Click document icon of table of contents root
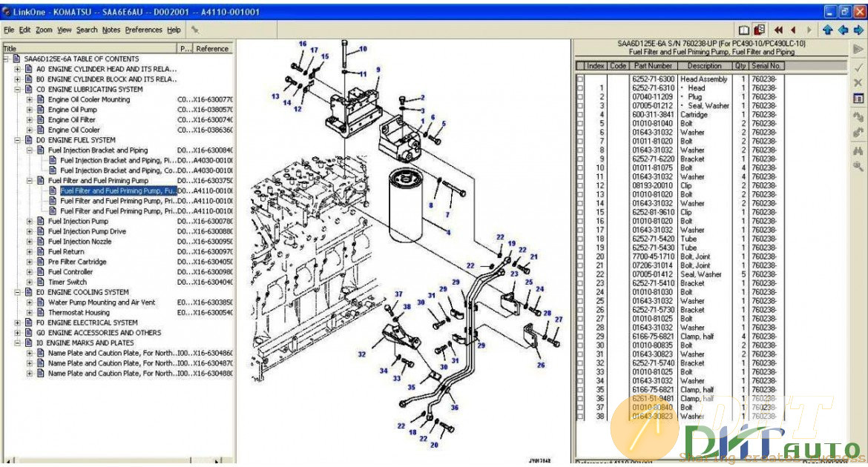 16,59
